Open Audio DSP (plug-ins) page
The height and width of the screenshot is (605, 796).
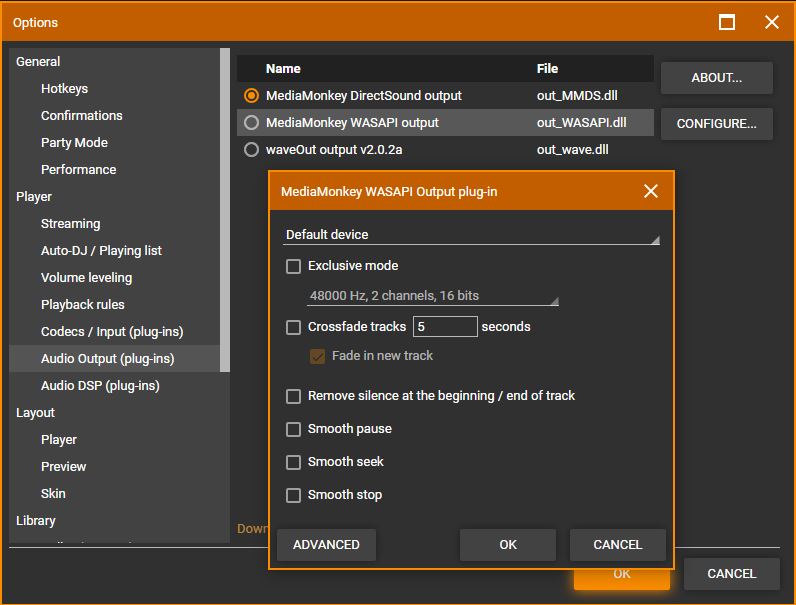tap(100, 386)
